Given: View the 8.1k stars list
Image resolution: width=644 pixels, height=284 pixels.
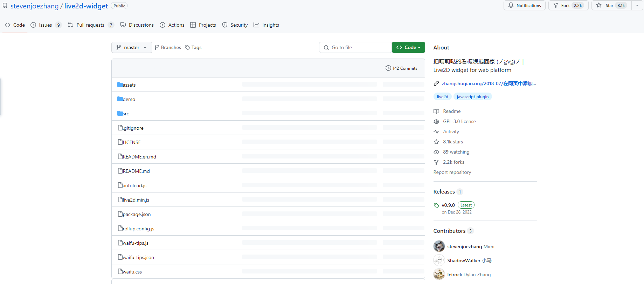Looking at the screenshot, I should [x=453, y=142].
